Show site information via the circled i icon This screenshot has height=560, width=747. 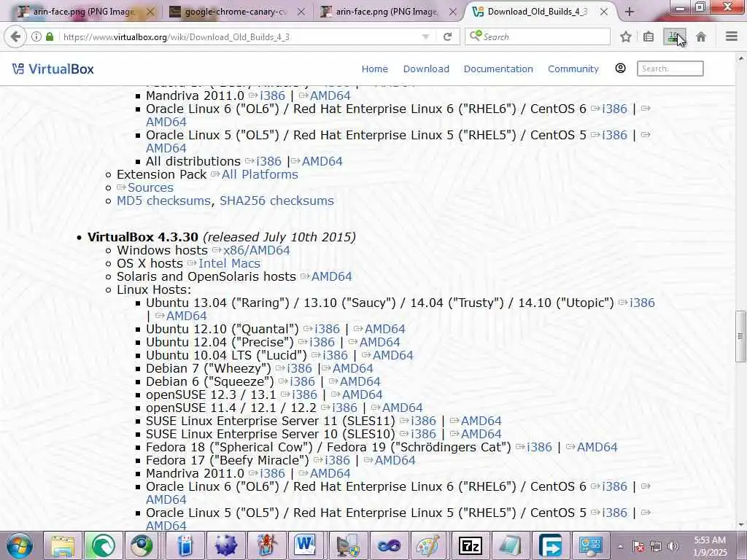[36, 36]
